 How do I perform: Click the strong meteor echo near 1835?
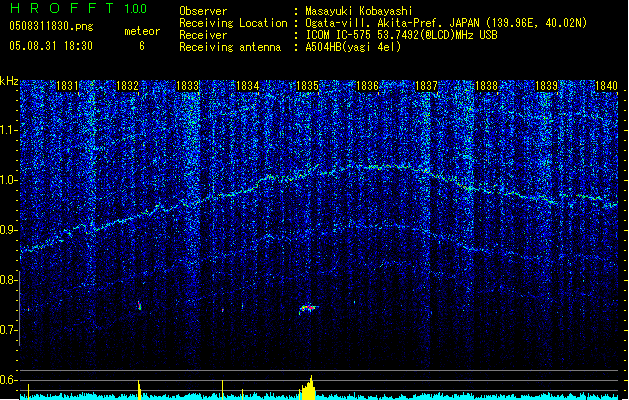point(308,308)
